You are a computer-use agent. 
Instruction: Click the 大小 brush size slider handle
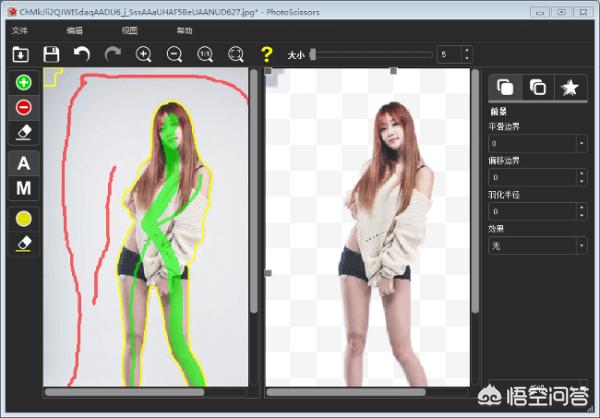pyautogui.click(x=313, y=54)
